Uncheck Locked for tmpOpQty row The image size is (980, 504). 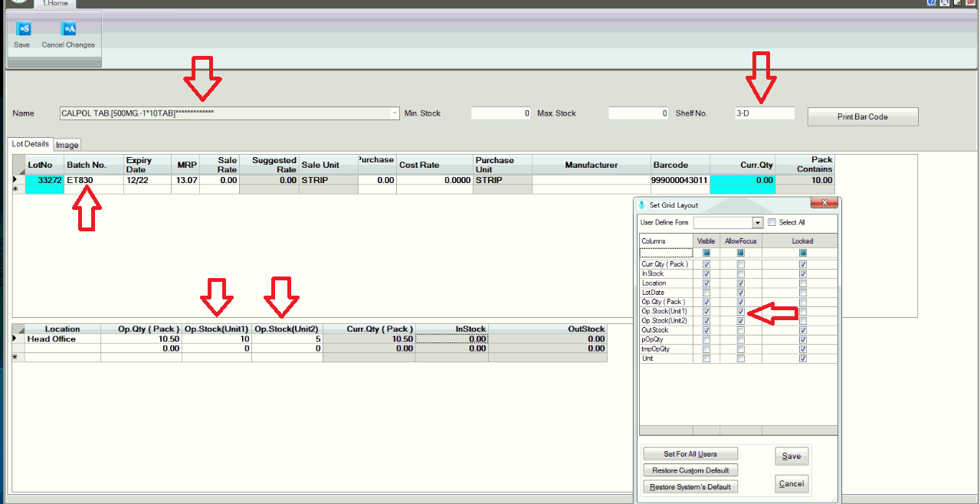(x=802, y=349)
